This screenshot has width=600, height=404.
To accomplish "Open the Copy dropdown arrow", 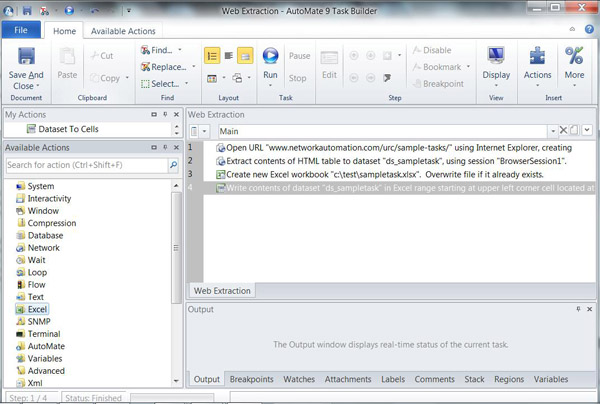I will point(127,78).
